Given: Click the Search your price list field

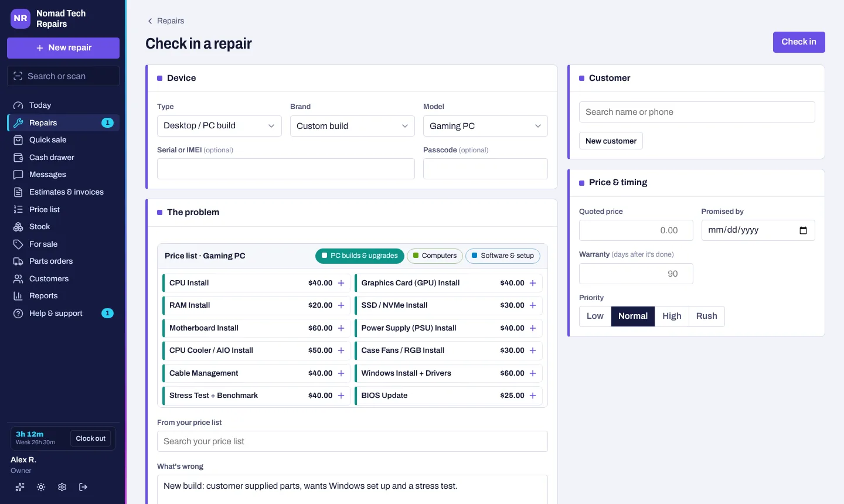Looking at the screenshot, I should (x=352, y=441).
